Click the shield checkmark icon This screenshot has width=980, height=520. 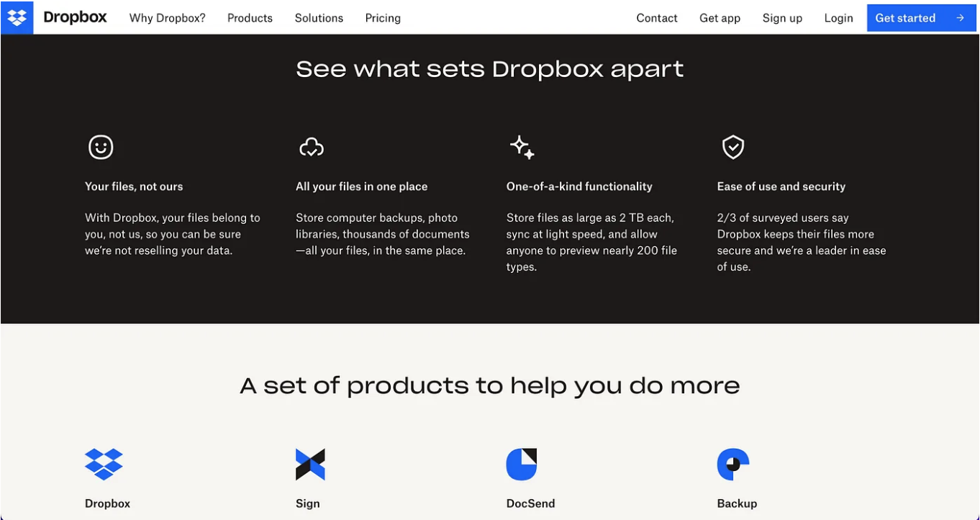coord(732,147)
